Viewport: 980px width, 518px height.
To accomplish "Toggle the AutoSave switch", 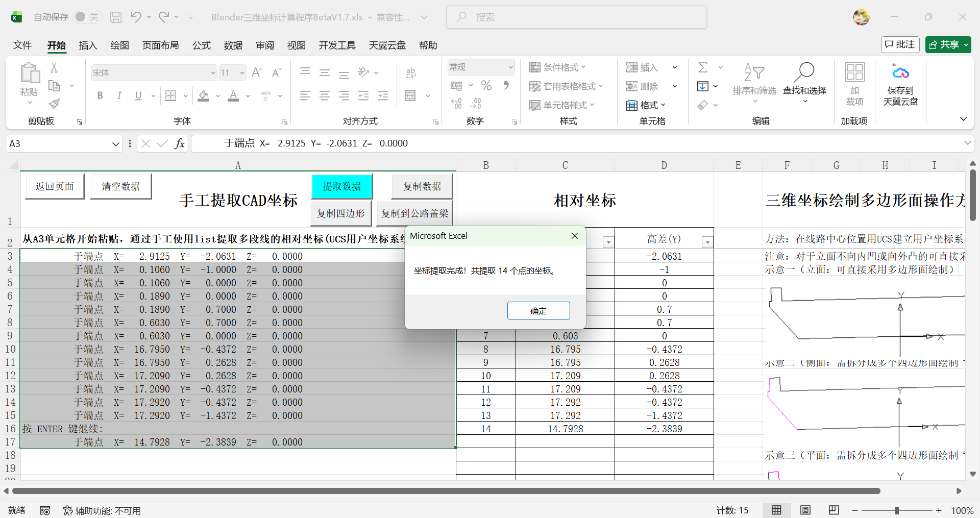I will 87,17.
